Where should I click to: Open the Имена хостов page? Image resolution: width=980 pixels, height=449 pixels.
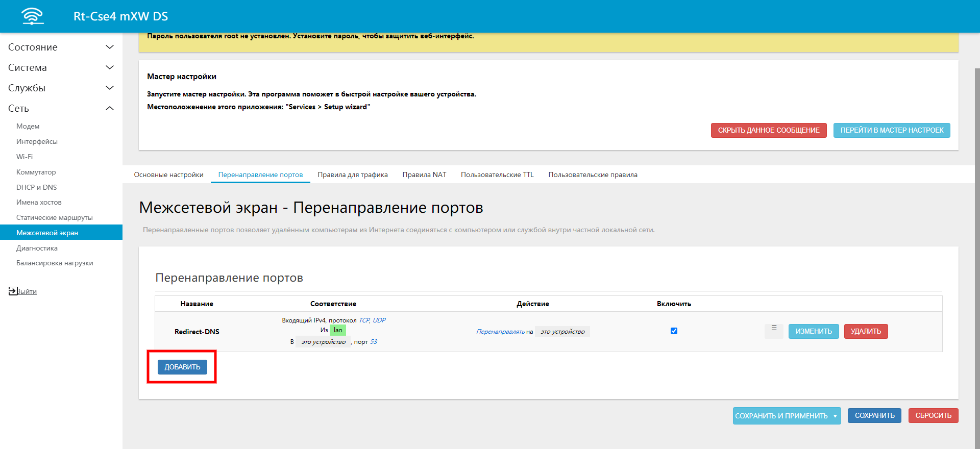[39, 202]
